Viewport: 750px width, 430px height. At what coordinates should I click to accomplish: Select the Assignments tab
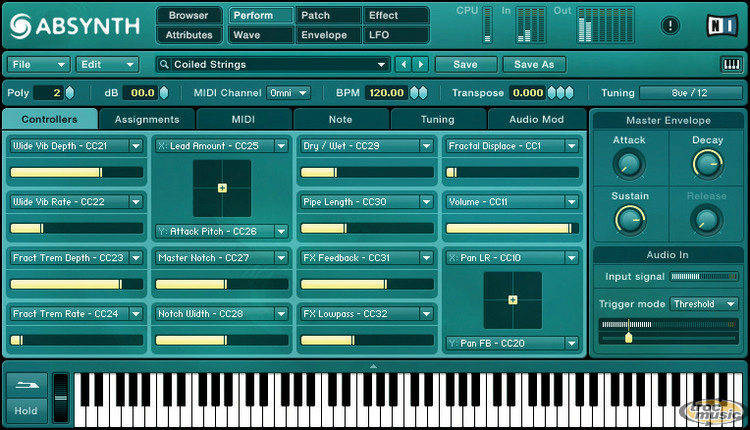[x=147, y=119]
